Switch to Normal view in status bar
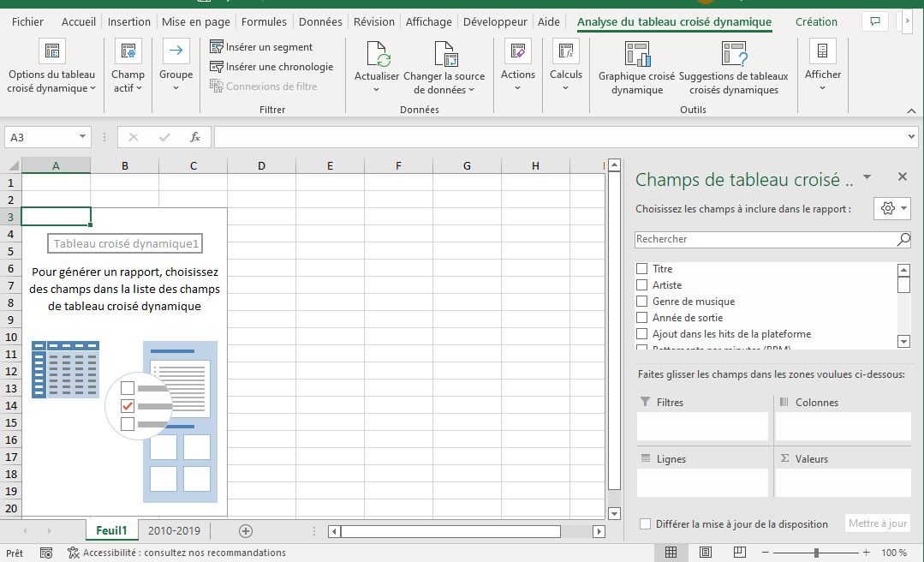 click(x=671, y=553)
